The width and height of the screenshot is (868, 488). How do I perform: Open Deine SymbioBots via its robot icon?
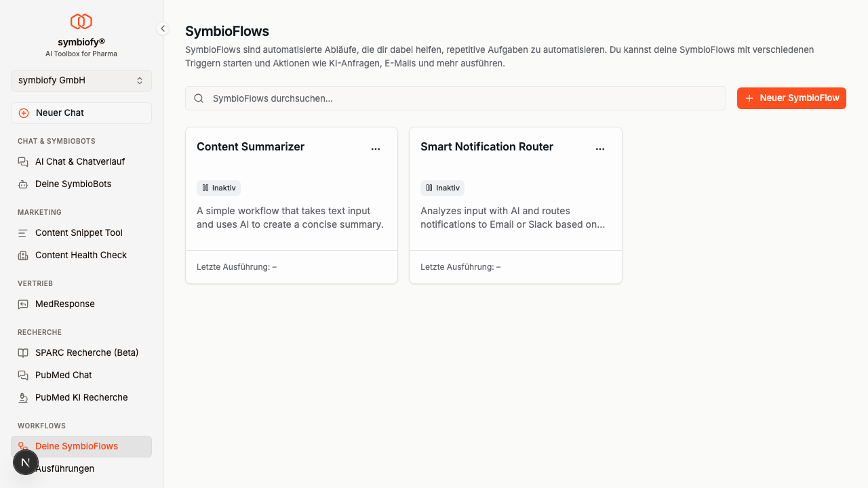tap(23, 184)
